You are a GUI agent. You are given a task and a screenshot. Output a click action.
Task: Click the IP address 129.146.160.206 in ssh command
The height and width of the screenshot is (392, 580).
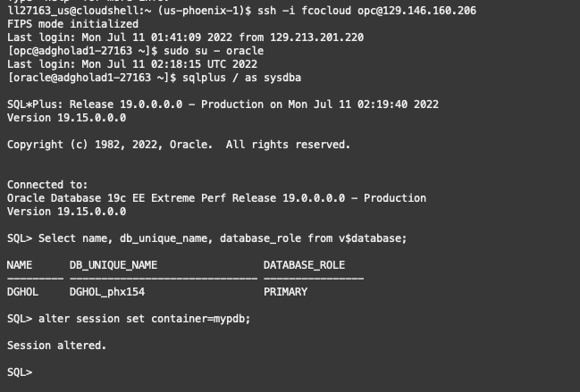coord(425,11)
